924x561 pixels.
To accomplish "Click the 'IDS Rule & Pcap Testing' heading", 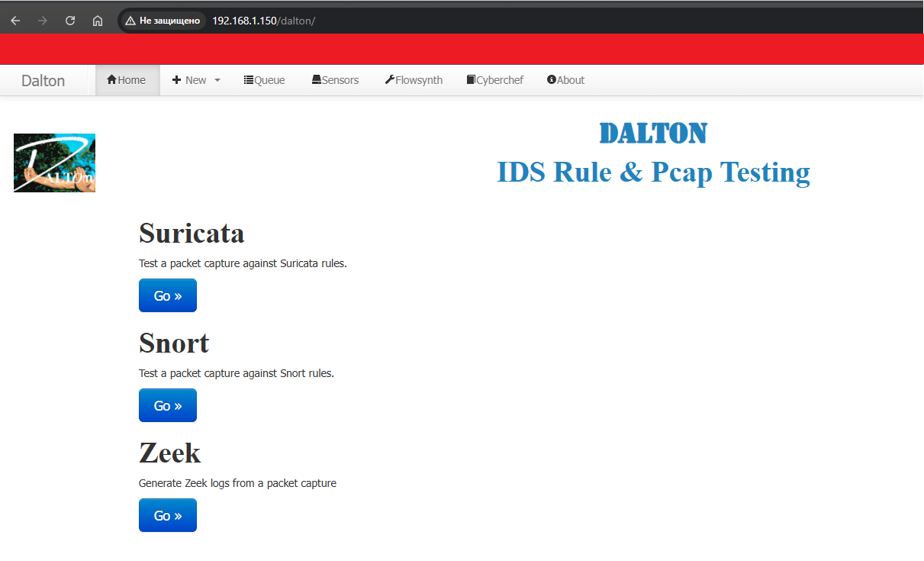I will pos(653,172).
